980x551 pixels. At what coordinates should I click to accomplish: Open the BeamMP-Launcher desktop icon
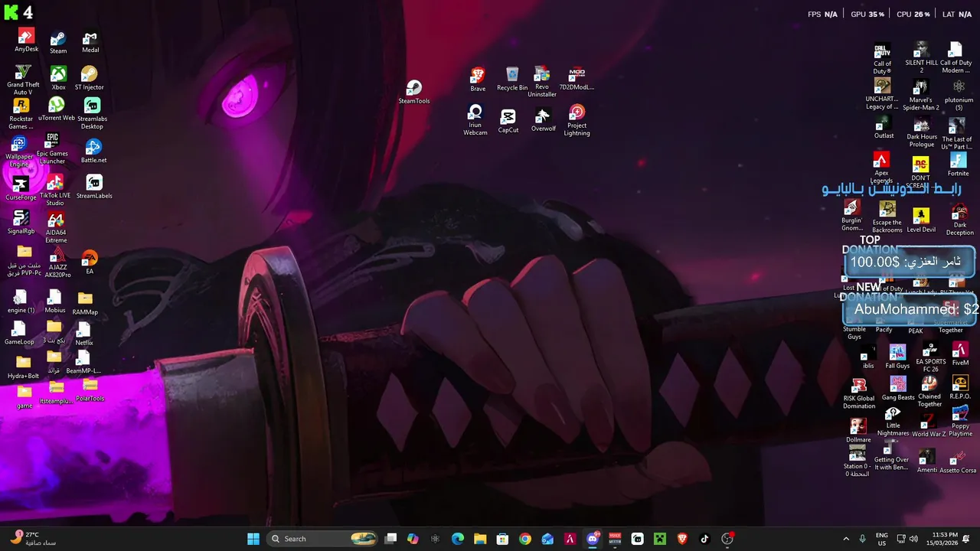(x=83, y=362)
